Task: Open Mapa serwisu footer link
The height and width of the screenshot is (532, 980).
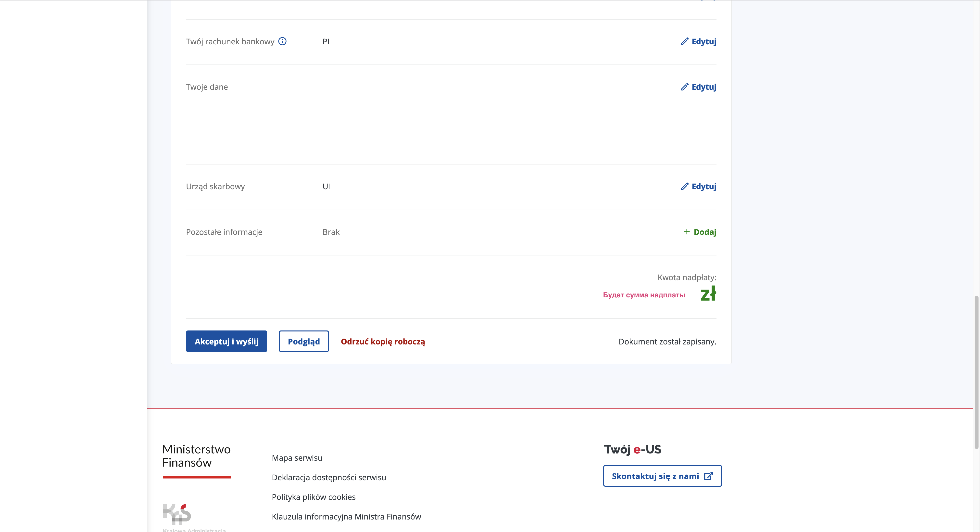Action: 297,458
